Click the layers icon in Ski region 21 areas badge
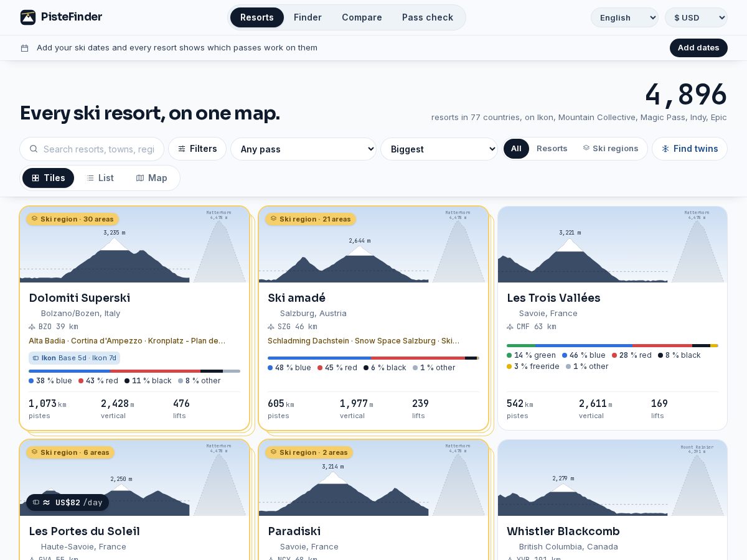747x560 pixels. pos(273,218)
